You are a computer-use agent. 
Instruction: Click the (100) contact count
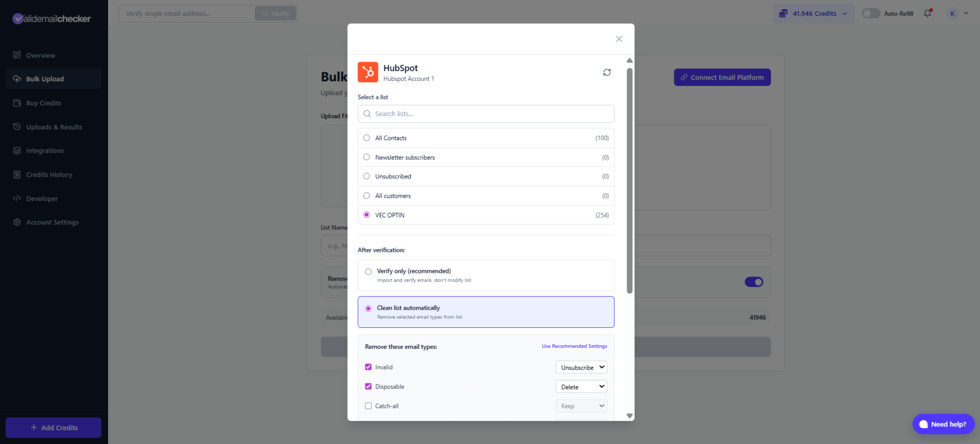pos(602,138)
